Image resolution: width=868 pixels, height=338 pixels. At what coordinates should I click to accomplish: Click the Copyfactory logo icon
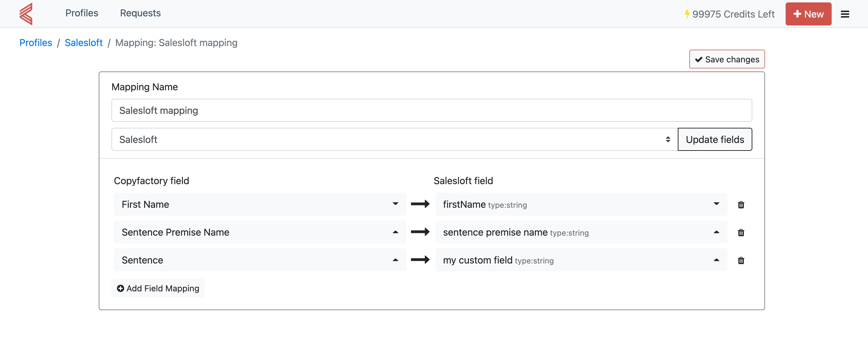(26, 14)
